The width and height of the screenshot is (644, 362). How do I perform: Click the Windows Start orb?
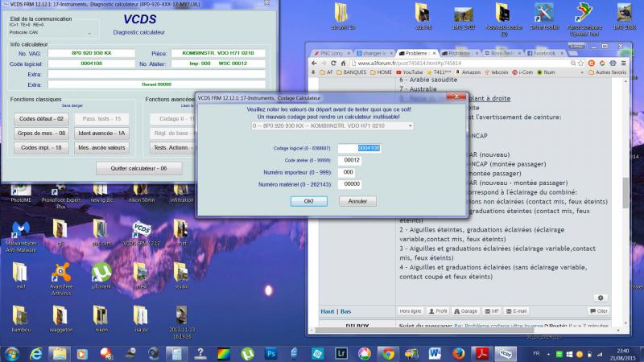tap(11, 353)
